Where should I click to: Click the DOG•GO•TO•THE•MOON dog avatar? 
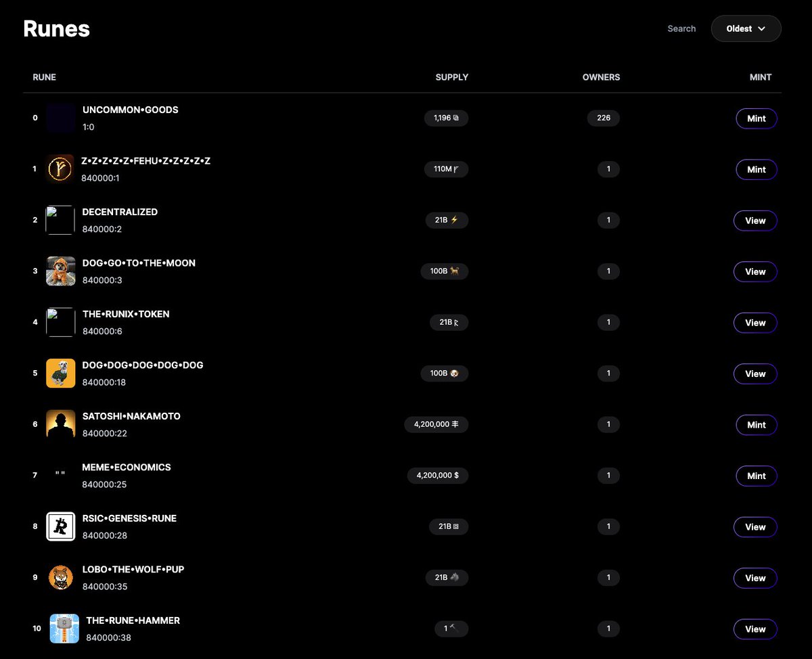coord(60,271)
